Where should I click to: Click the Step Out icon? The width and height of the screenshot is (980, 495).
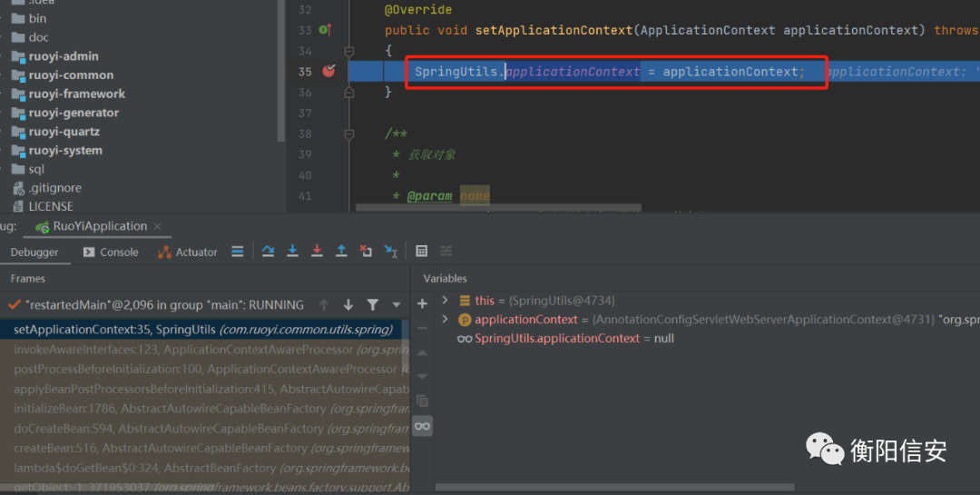pos(341,251)
